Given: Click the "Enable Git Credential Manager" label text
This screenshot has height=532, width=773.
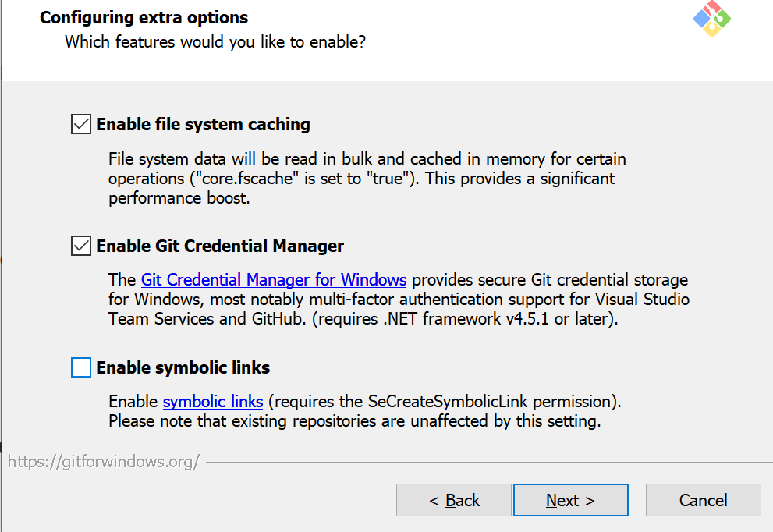Looking at the screenshot, I should point(220,246).
